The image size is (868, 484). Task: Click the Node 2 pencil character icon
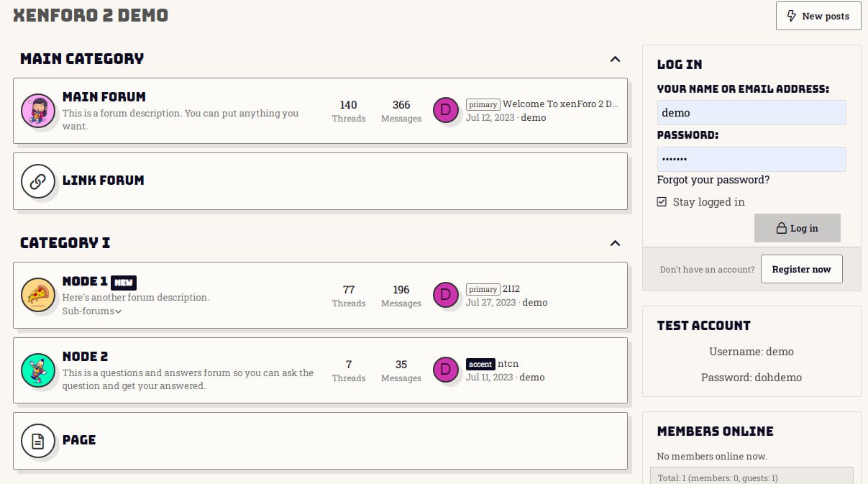38,370
